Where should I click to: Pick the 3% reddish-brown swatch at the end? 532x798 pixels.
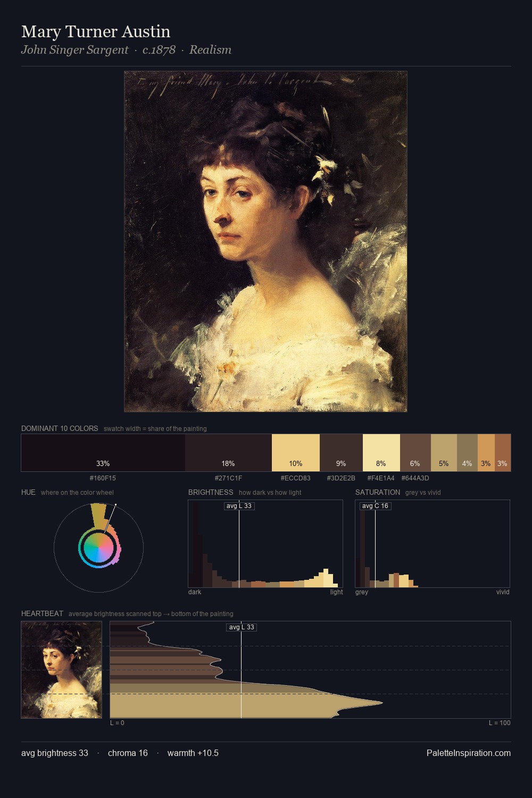coord(503,453)
